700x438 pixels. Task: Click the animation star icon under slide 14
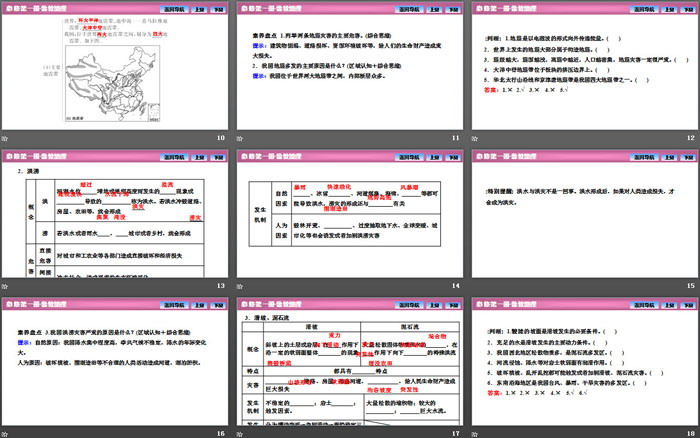[243, 286]
